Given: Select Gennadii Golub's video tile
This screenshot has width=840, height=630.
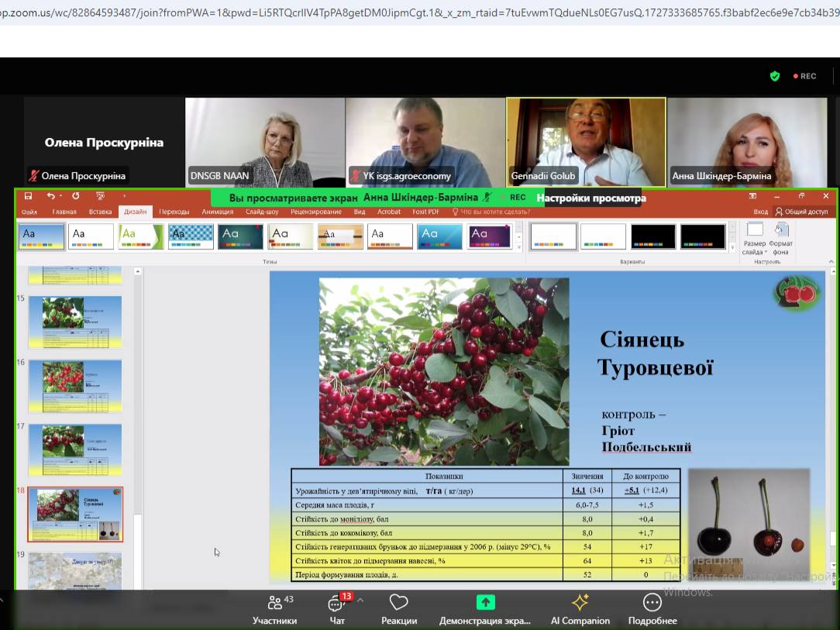Looking at the screenshot, I should [586, 142].
